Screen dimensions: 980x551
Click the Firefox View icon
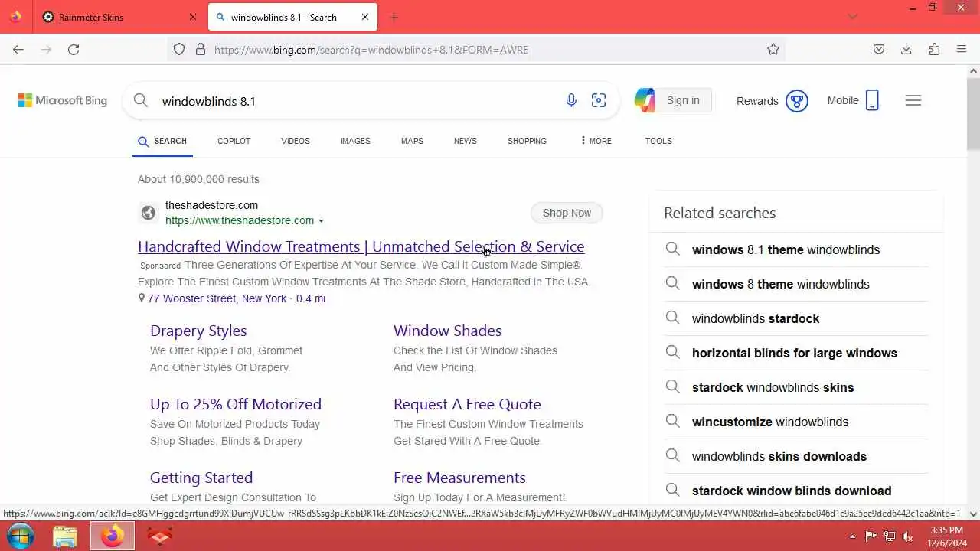[x=16, y=17]
